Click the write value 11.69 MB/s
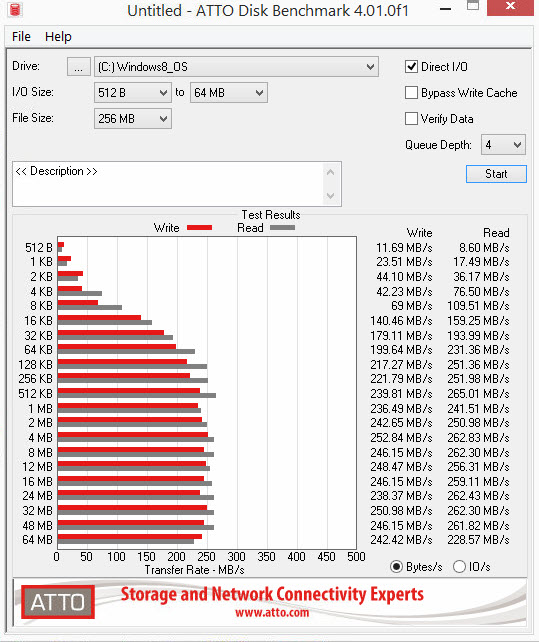 coord(404,248)
